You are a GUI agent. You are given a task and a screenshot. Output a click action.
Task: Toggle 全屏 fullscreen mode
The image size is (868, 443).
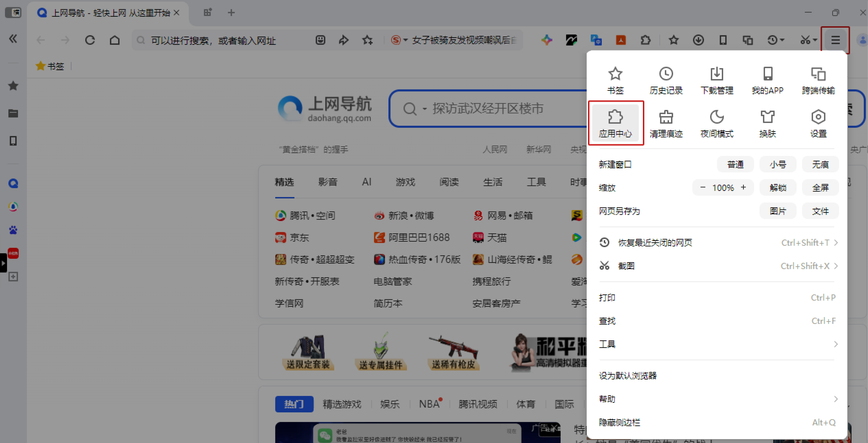820,188
